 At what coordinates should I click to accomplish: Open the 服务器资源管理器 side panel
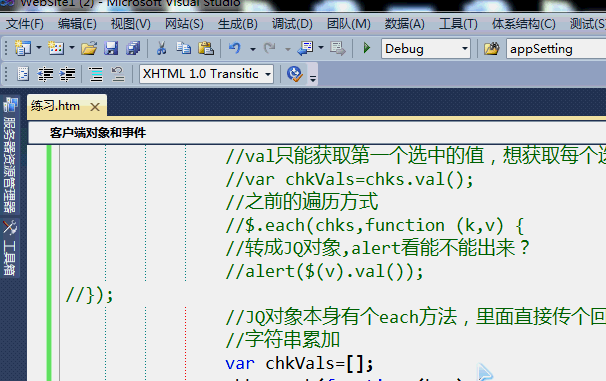(10, 155)
